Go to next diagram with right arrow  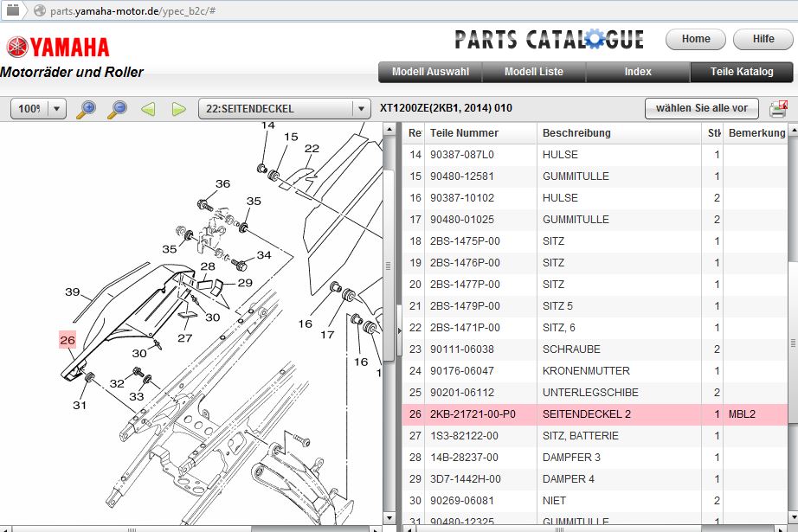tap(178, 109)
